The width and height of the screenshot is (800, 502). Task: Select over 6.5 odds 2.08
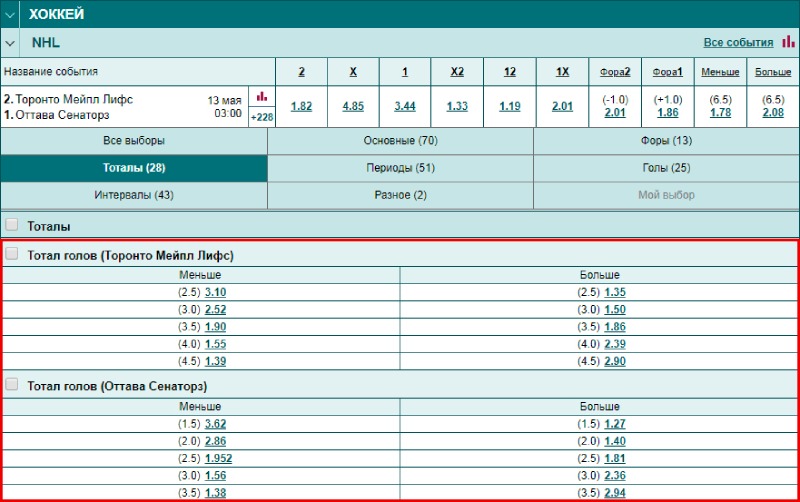[x=773, y=112]
